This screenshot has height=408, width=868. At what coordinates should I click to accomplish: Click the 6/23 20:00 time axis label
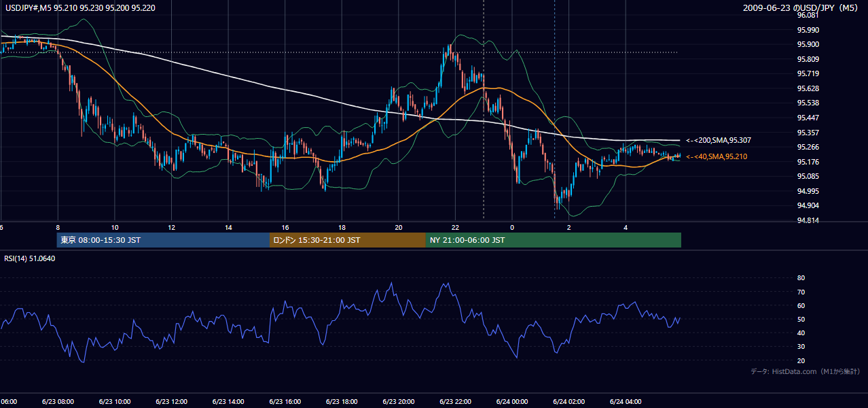(x=398, y=402)
